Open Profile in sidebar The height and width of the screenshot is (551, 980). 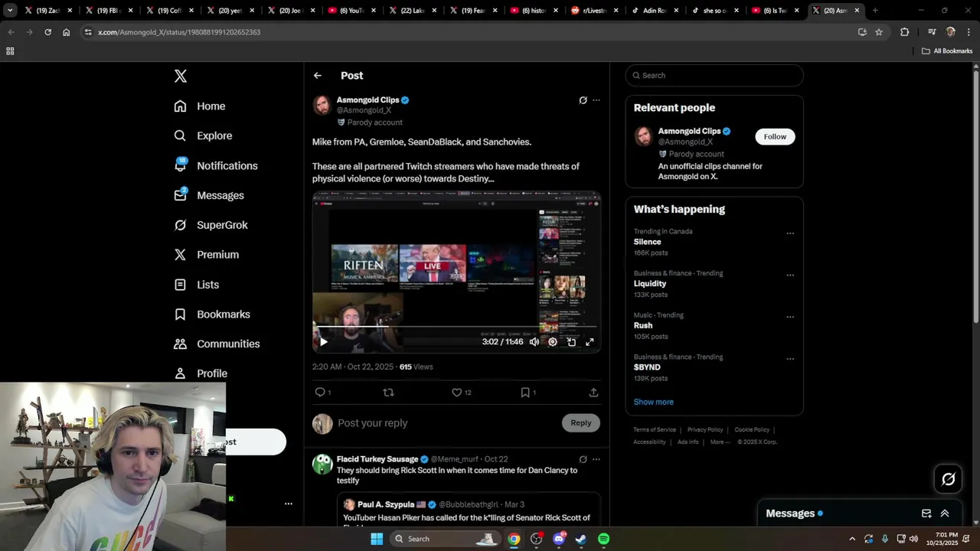(x=201, y=373)
